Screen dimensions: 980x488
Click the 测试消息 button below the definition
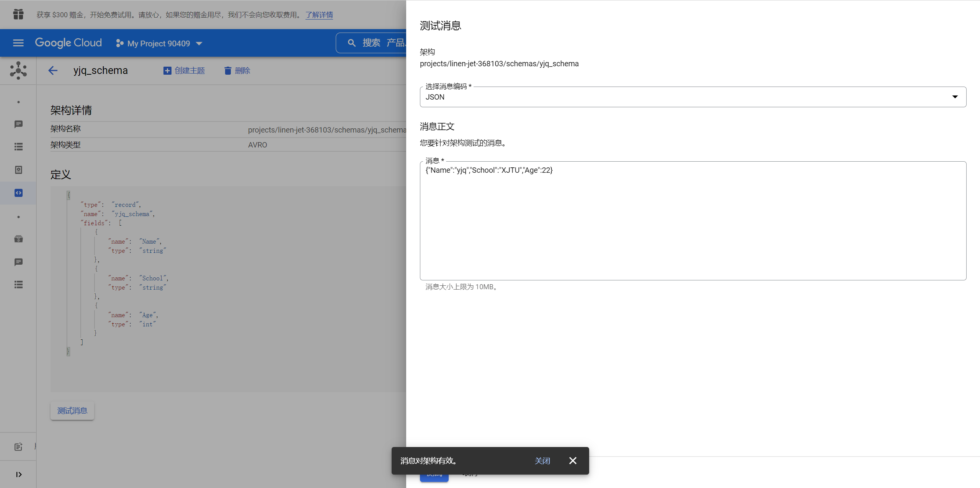(x=72, y=411)
